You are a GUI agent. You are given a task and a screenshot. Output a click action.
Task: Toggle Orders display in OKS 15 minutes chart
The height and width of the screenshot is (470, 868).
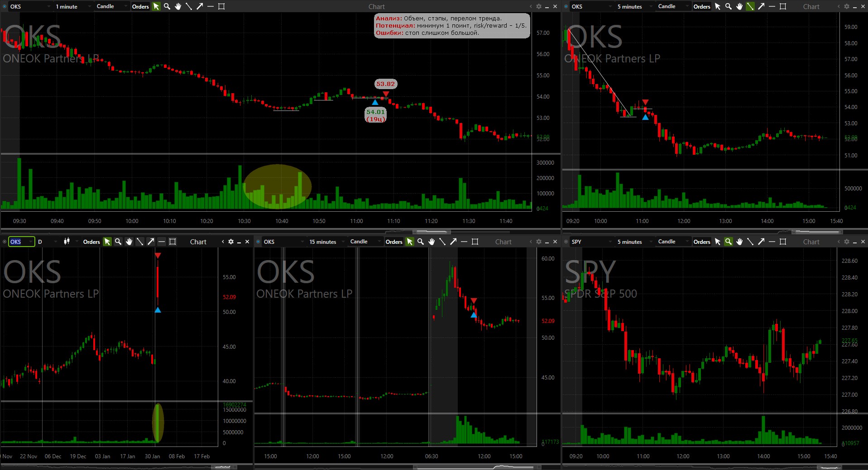click(394, 242)
